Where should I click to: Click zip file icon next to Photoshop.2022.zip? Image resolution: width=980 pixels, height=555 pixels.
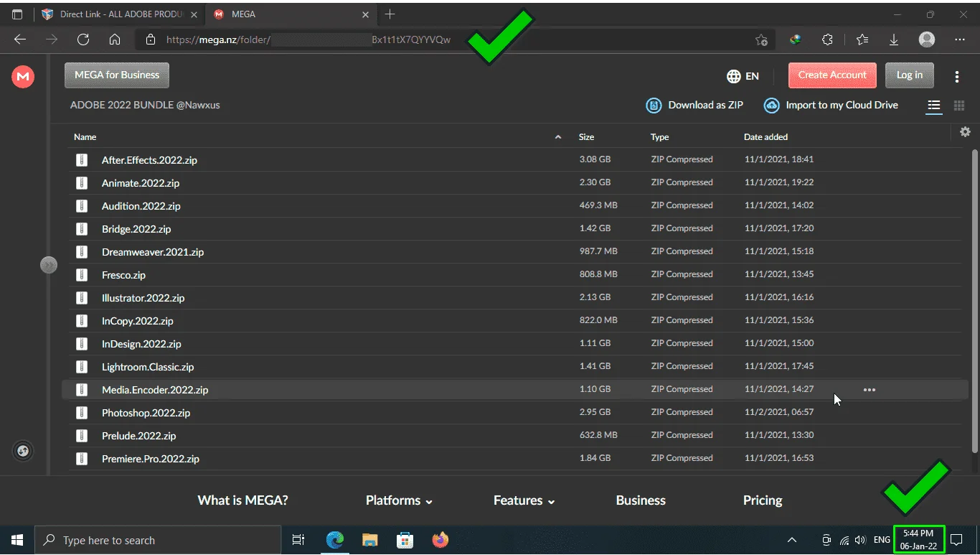tap(83, 412)
